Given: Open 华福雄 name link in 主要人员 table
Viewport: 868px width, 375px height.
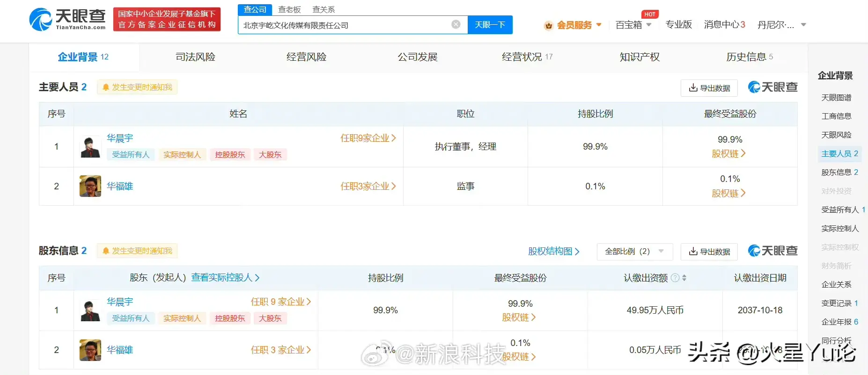Looking at the screenshot, I should 120,186.
